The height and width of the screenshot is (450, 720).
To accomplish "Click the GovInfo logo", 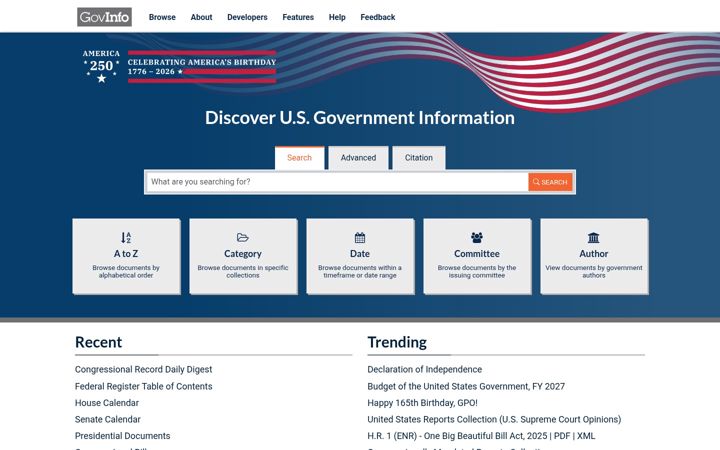I will point(104,17).
